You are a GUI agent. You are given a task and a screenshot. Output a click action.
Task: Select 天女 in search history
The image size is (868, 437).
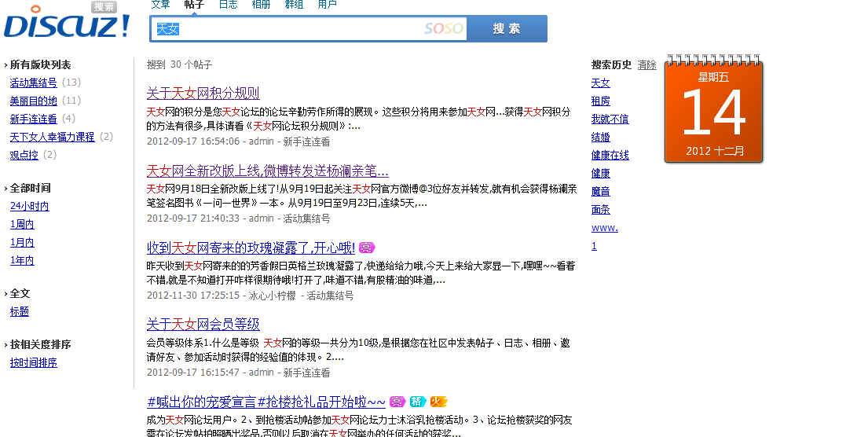601,83
